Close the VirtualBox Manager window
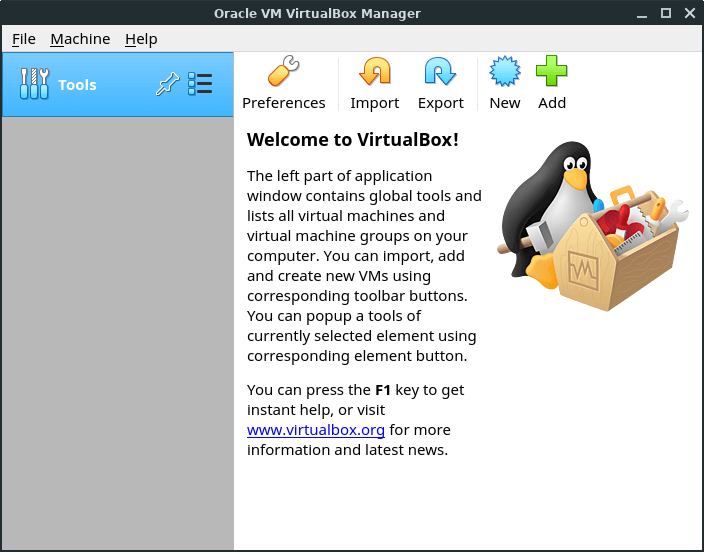Image resolution: width=704 pixels, height=552 pixels. click(x=687, y=13)
